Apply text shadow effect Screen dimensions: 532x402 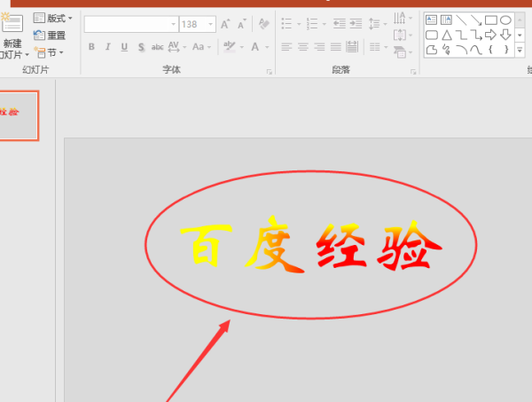coord(140,46)
